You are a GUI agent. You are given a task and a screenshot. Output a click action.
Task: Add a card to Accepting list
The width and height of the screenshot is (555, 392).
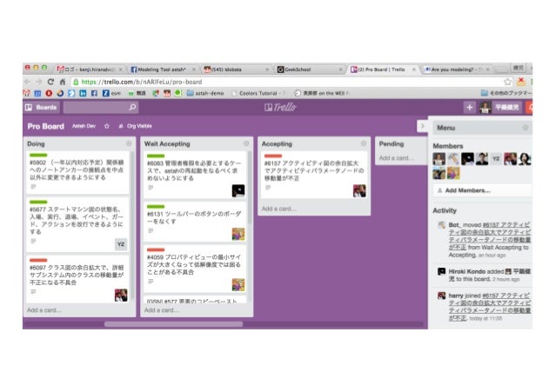pos(279,209)
